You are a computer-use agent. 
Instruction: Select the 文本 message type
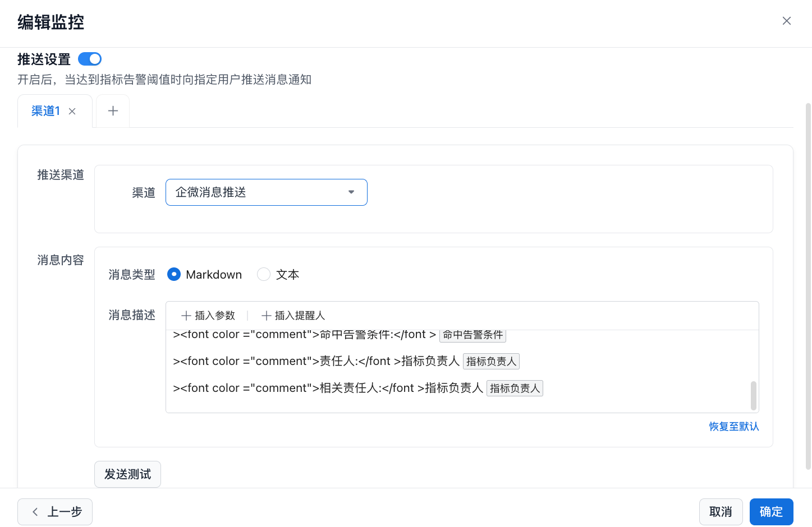[x=264, y=274]
